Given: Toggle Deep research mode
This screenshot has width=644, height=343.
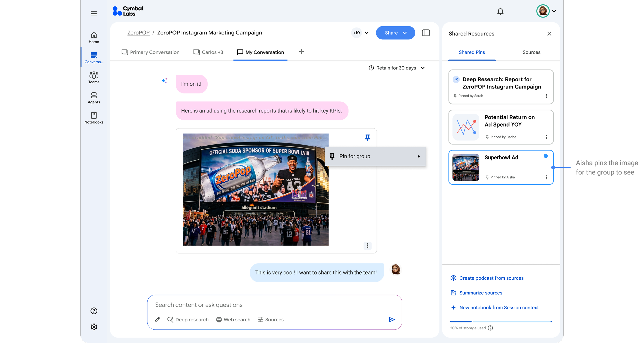Looking at the screenshot, I should coord(188,320).
